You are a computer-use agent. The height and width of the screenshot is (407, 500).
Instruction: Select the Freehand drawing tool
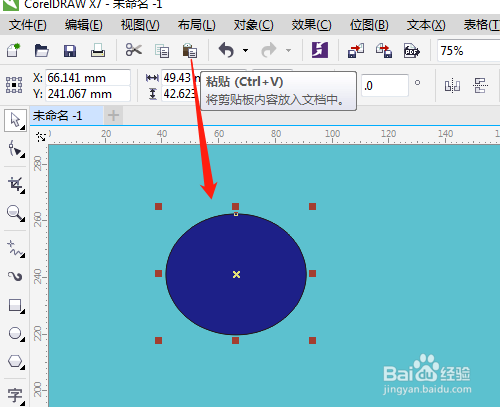pyautogui.click(x=15, y=249)
